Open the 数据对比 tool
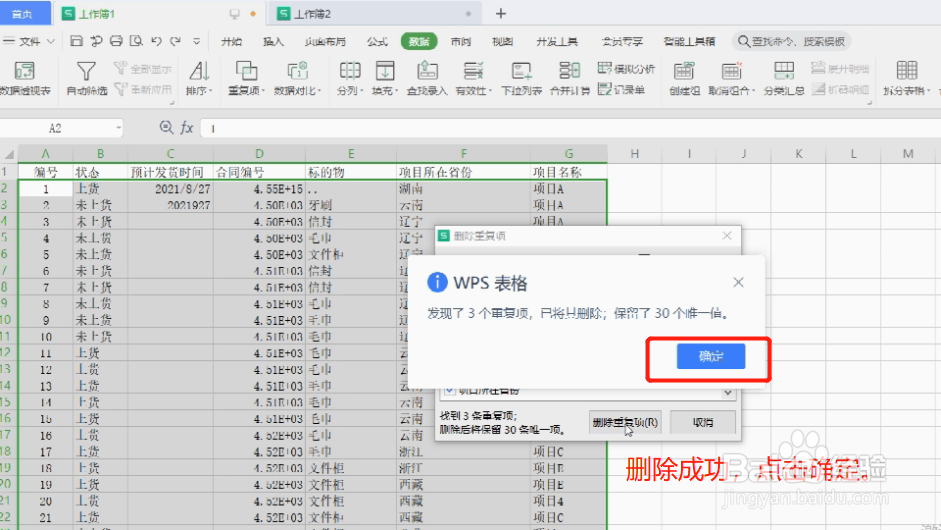The height and width of the screenshot is (530, 941). (298, 78)
